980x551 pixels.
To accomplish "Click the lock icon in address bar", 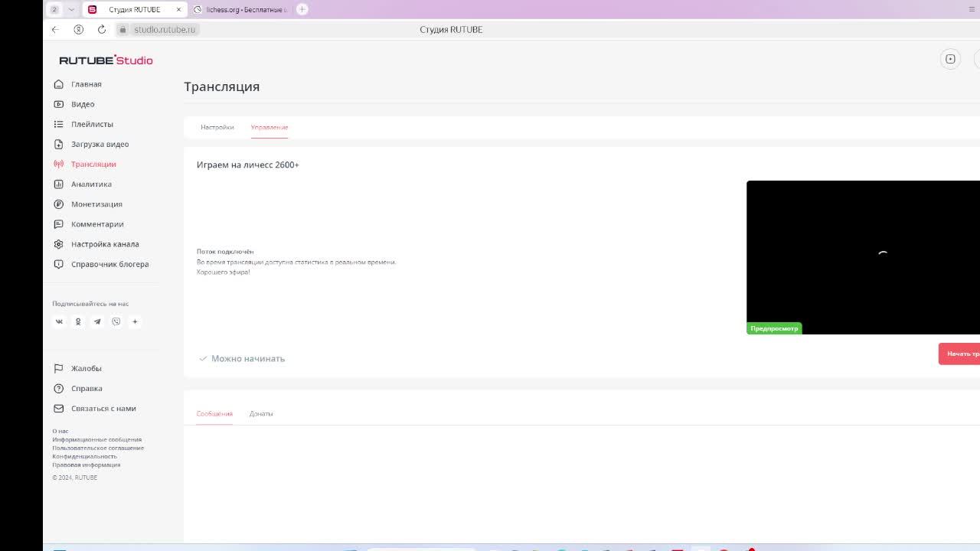I will [122, 29].
